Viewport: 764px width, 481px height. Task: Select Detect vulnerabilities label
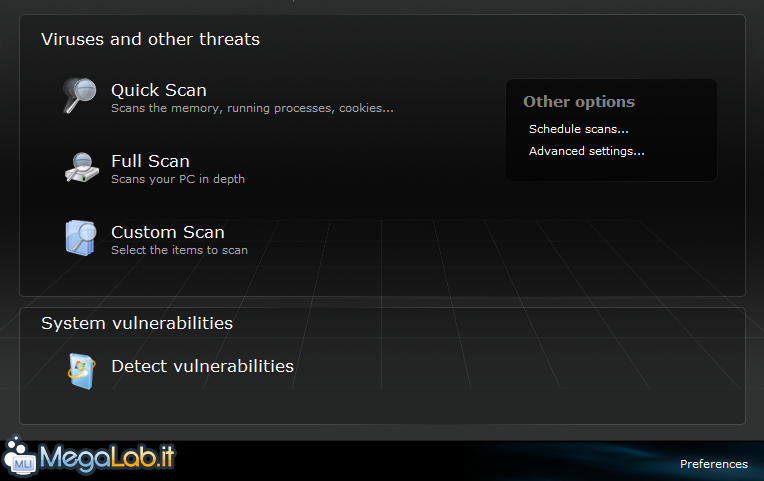pos(202,366)
